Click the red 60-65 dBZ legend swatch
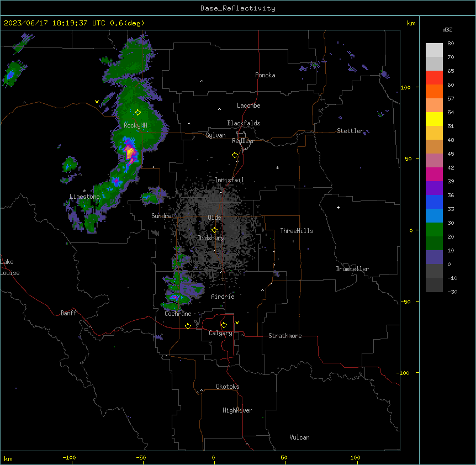 [434, 78]
